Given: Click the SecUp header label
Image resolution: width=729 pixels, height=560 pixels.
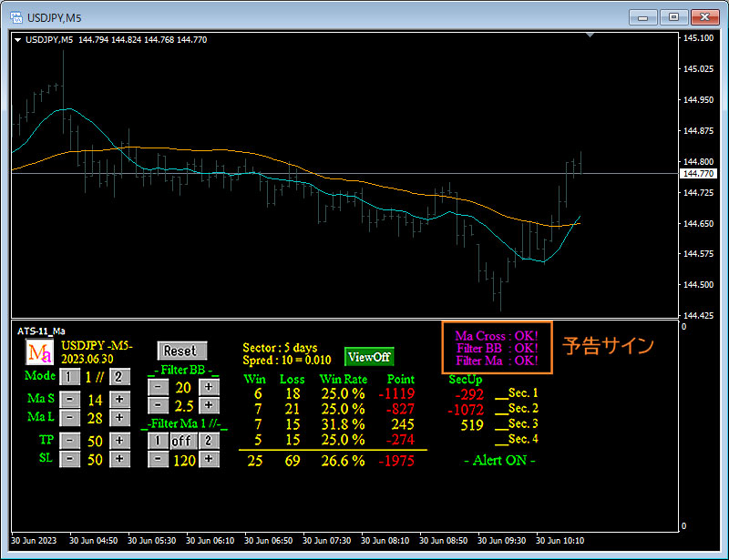Looking at the screenshot, I should (466, 380).
